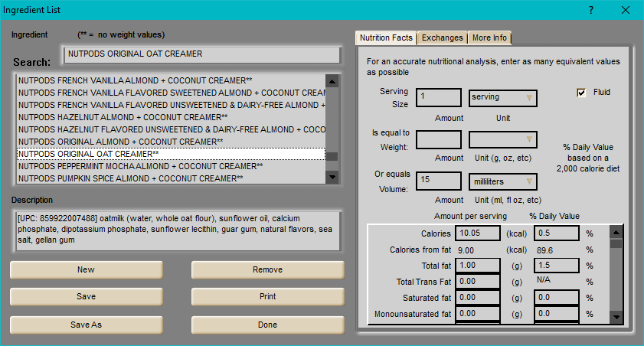The image size is (644, 346).
Task: Click the Total Trans Fat amount field
Action: pos(478,282)
